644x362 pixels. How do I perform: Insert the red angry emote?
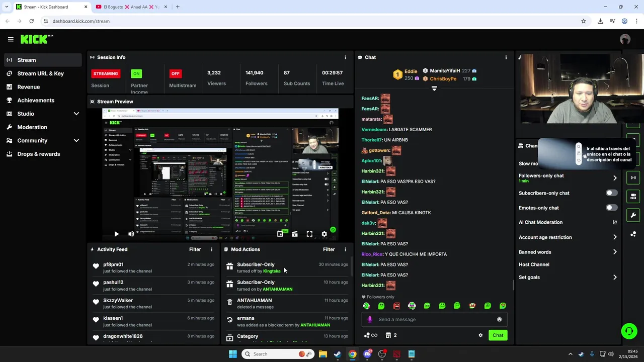396,306
